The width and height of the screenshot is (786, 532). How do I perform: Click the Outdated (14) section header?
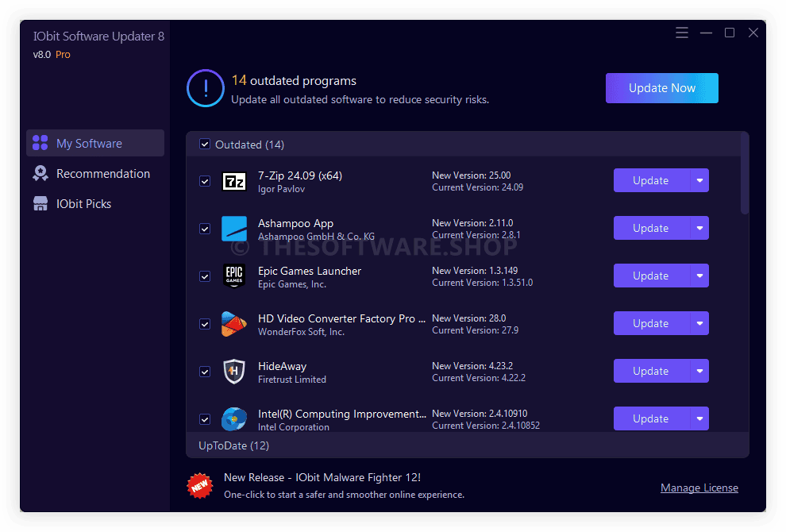(463, 145)
